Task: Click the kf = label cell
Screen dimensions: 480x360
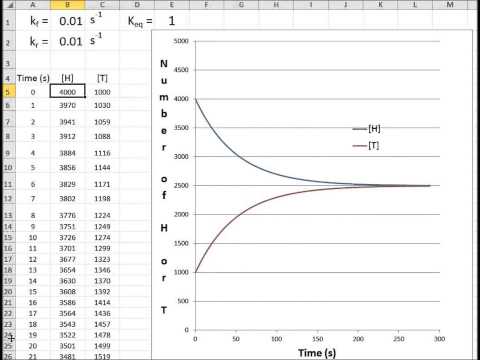Action: (33, 21)
